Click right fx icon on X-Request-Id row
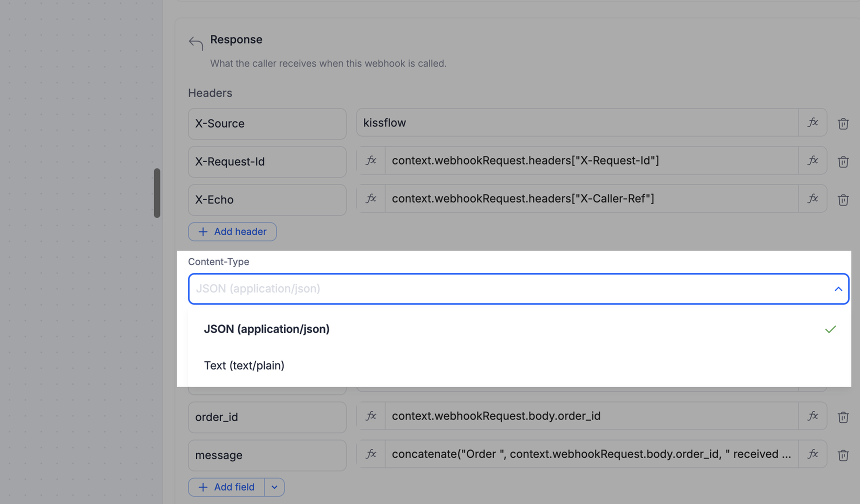860x504 pixels. (x=812, y=160)
